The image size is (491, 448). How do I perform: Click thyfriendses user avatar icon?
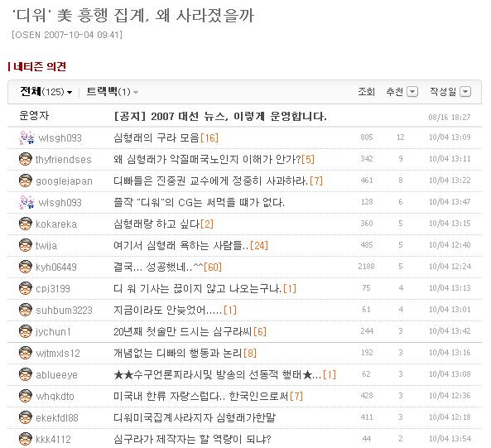coord(26,159)
